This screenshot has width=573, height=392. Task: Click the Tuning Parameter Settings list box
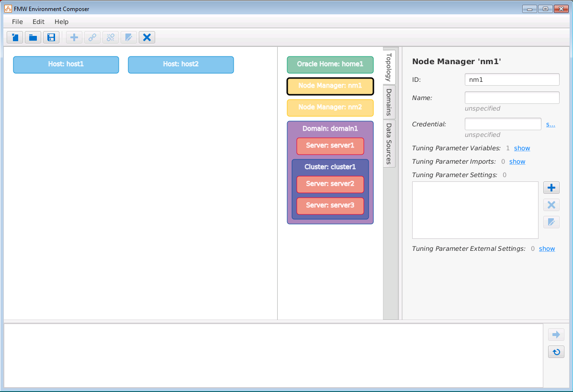coord(475,210)
